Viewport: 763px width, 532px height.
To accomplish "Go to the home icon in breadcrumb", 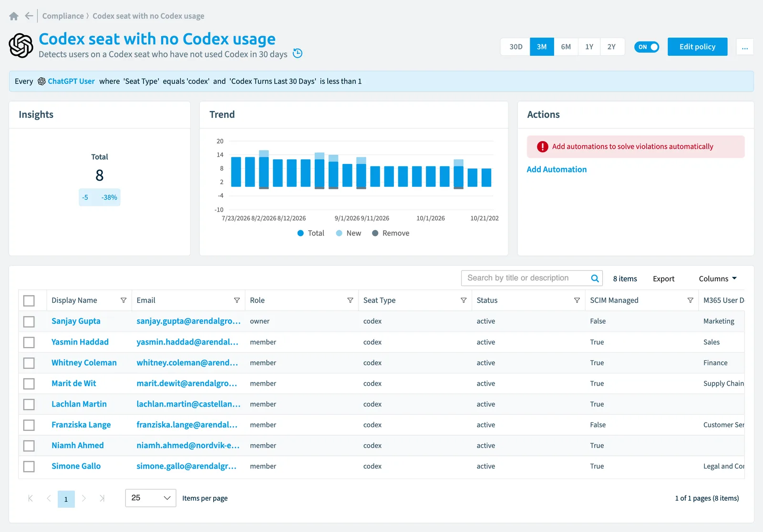I will (x=14, y=16).
